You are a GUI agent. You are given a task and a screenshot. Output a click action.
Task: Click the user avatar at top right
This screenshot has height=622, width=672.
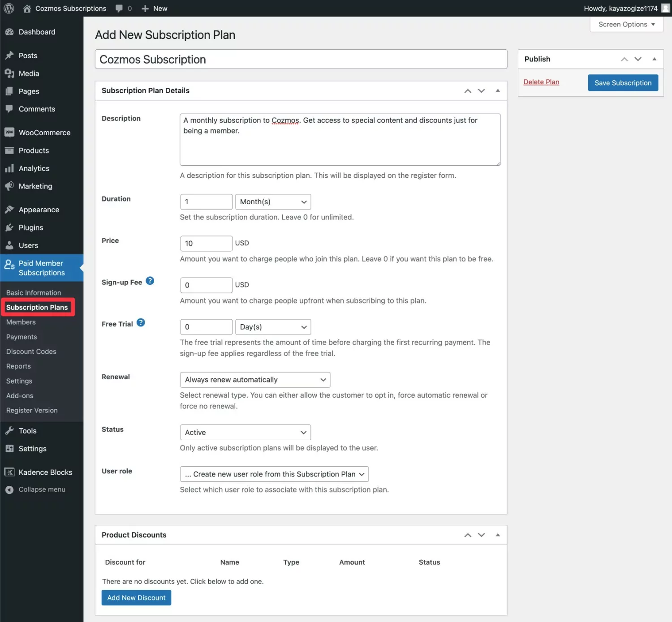[x=665, y=9]
